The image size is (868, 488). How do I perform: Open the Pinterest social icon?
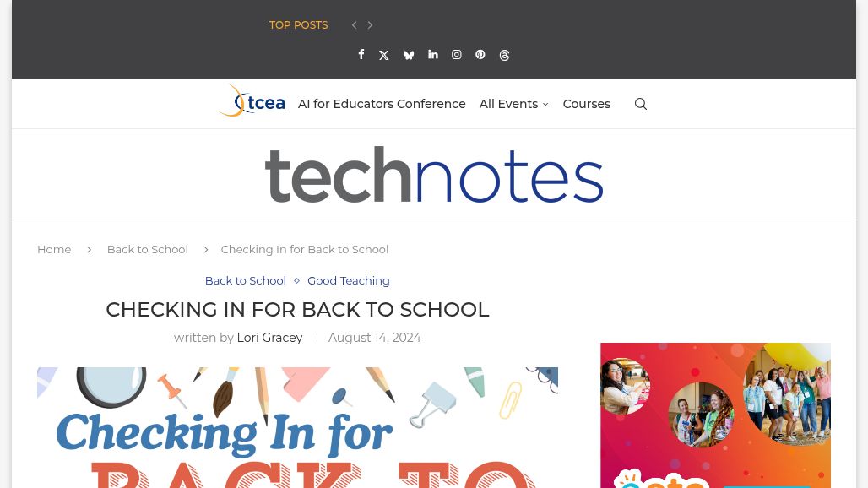click(480, 55)
